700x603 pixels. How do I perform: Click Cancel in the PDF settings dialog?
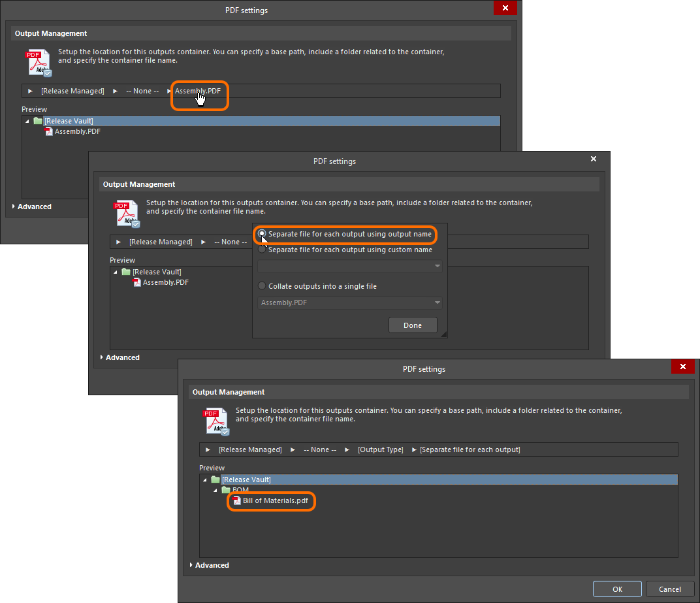click(669, 589)
